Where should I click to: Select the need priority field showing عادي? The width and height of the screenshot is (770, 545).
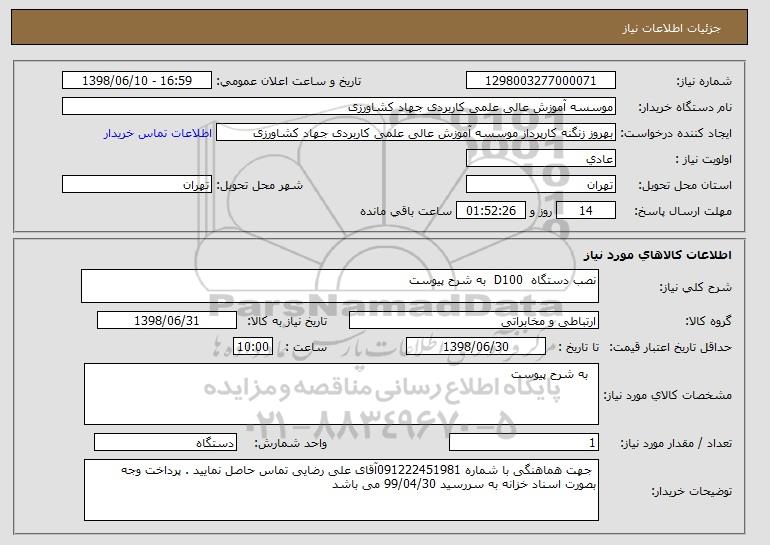tap(541, 159)
